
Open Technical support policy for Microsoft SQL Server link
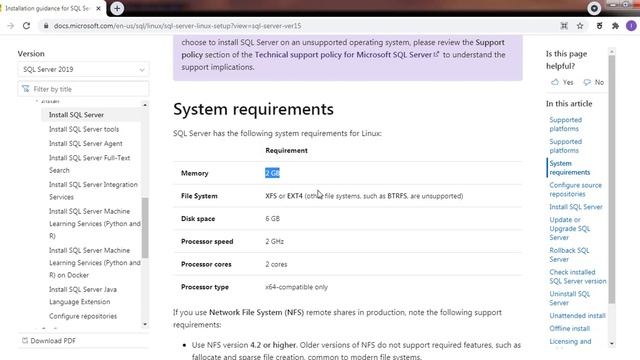347,54
